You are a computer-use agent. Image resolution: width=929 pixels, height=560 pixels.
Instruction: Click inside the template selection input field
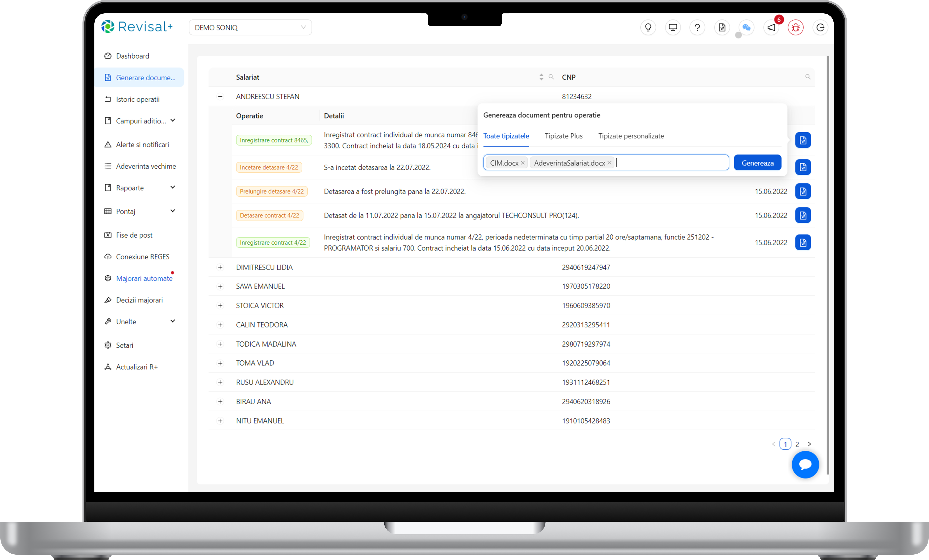point(606,163)
